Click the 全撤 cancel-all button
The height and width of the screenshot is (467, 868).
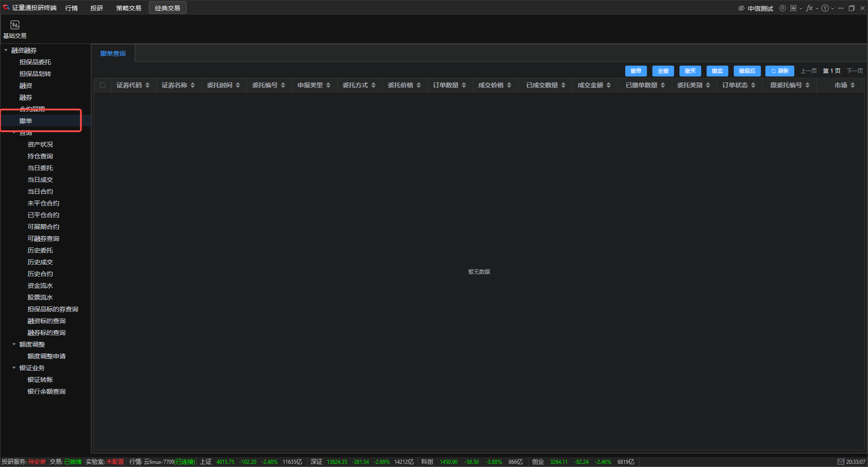click(663, 71)
